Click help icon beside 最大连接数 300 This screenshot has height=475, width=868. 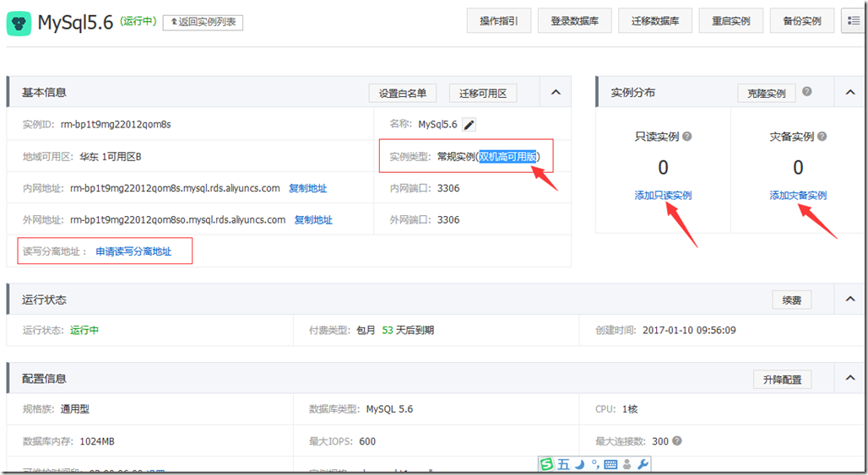click(677, 441)
